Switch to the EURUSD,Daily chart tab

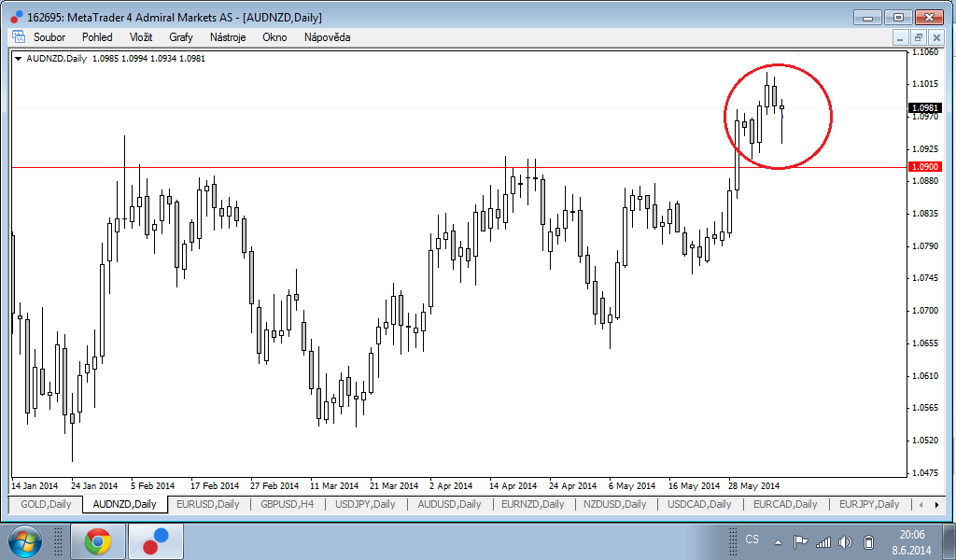[208, 504]
